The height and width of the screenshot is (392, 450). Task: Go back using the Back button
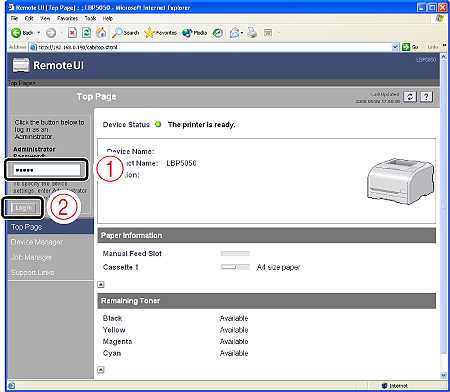pyautogui.click(x=22, y=33)
